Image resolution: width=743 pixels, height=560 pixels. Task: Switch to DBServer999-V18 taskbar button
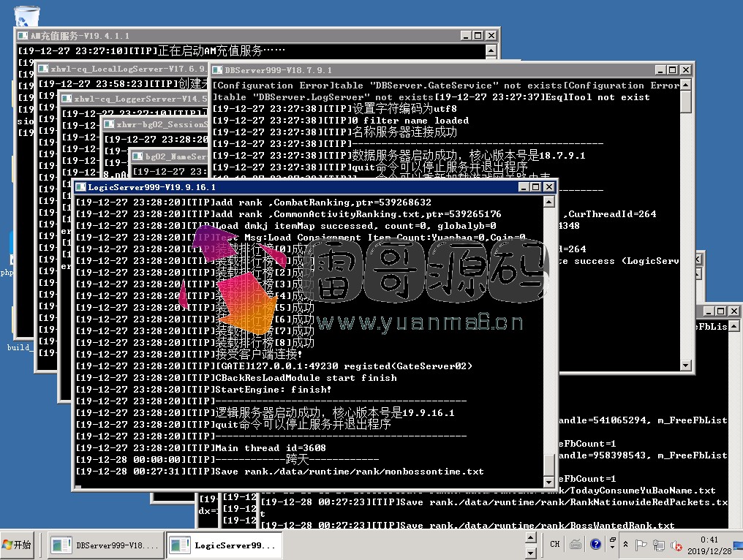pyautogui.click(x=105, y=546)
